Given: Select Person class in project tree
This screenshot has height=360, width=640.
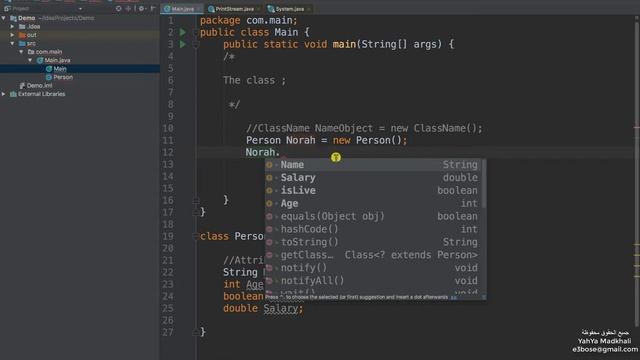Looking at the screenshot, I should click(x=63, y=77).
